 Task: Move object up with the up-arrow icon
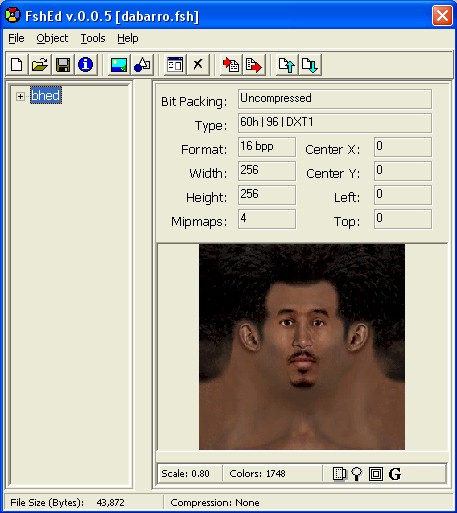(287, 64)
